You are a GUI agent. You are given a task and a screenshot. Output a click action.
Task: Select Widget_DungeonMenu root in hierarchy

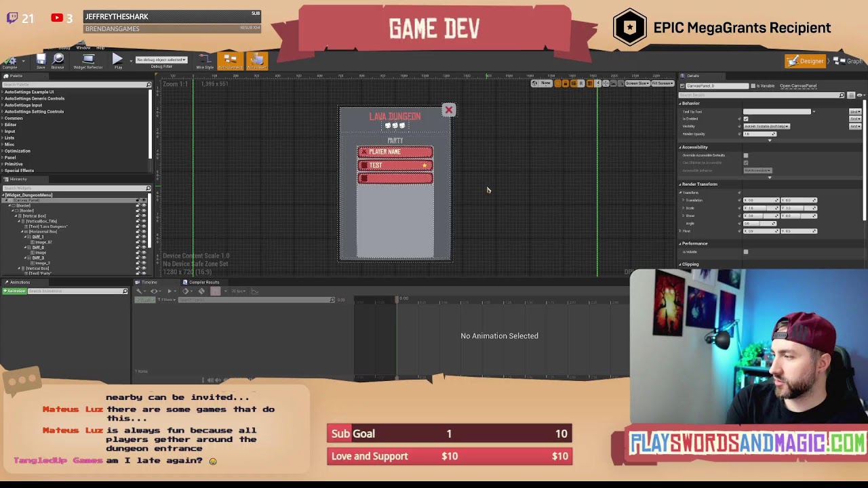point(28,195)
